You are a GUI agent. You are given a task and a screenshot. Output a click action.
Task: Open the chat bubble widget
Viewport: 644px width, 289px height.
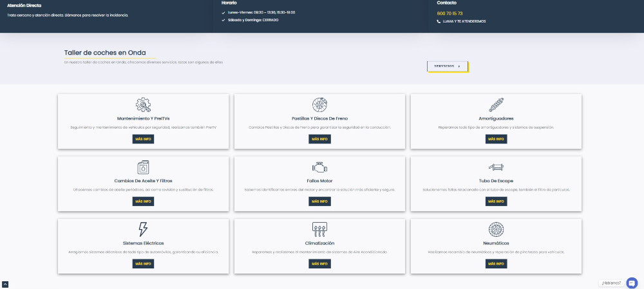(632, 283)
